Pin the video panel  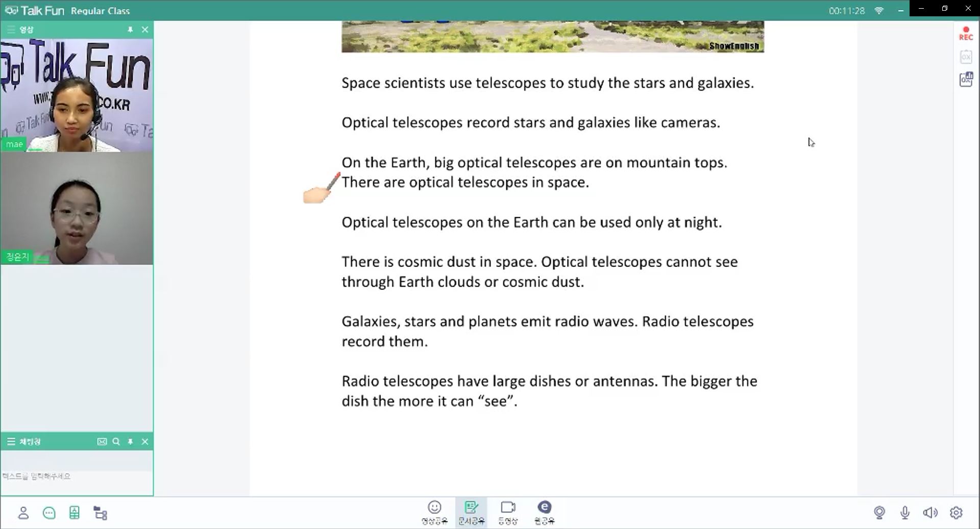click(x=130, y=30)
